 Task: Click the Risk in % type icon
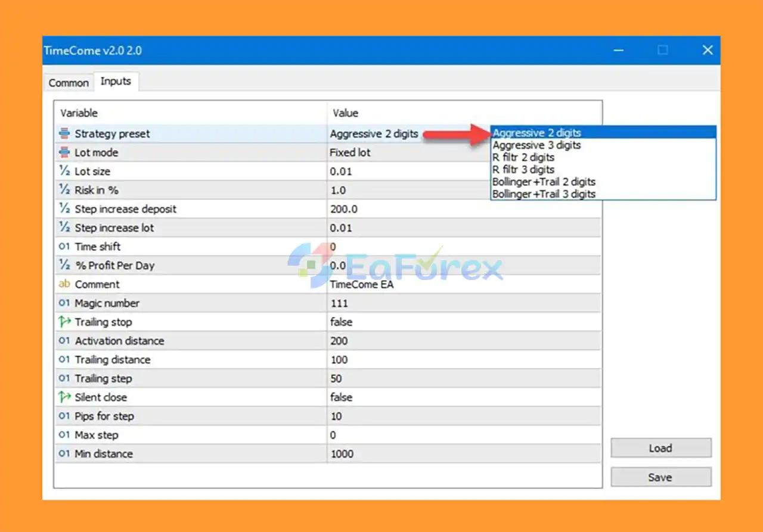(64, 190)
